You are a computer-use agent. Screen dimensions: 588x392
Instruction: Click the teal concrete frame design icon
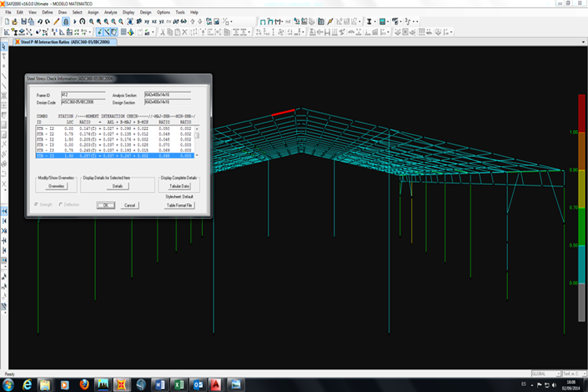click(x=382, y=22)
